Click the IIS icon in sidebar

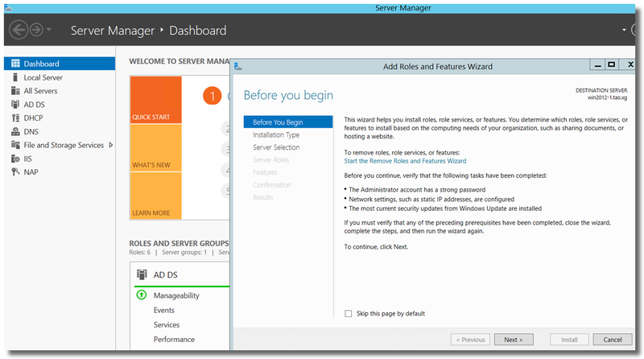click(x=15, y=159)
